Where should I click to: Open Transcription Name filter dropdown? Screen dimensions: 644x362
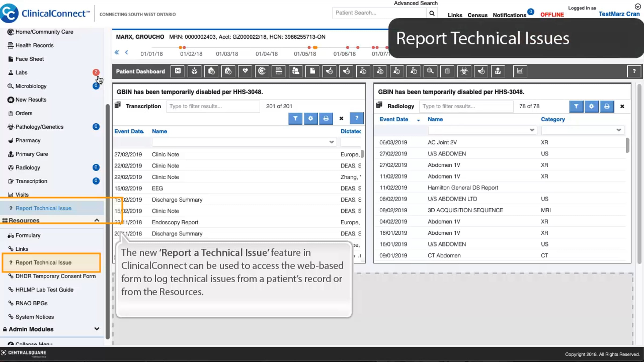coord(332,142)
